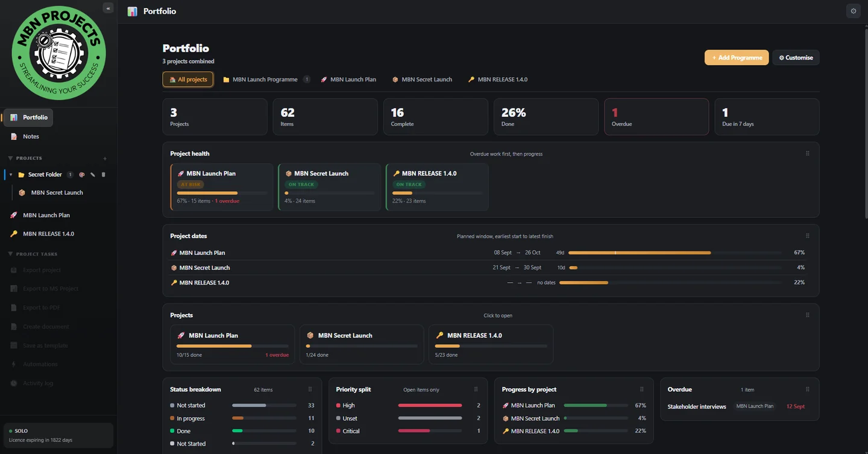Click the MBN RELEASE 1.4.0 dates progress bar
The height and width of the screenshot is (454, 868).
click(670, 282)
